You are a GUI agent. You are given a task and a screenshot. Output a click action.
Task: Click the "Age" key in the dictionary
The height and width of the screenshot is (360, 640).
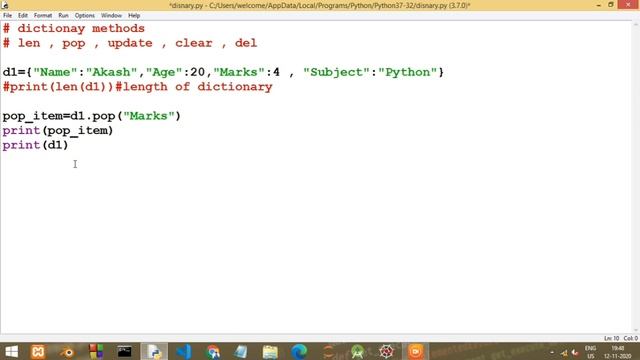(x=164, y=72)
